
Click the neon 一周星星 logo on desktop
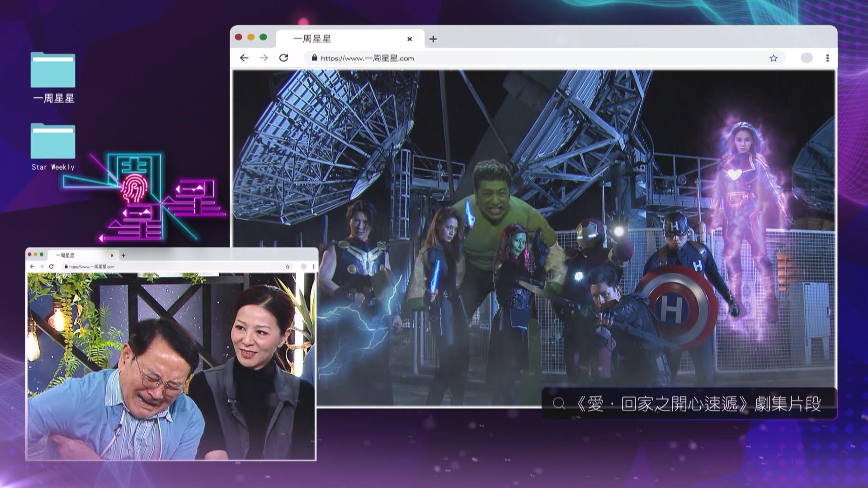click(145, 197)
